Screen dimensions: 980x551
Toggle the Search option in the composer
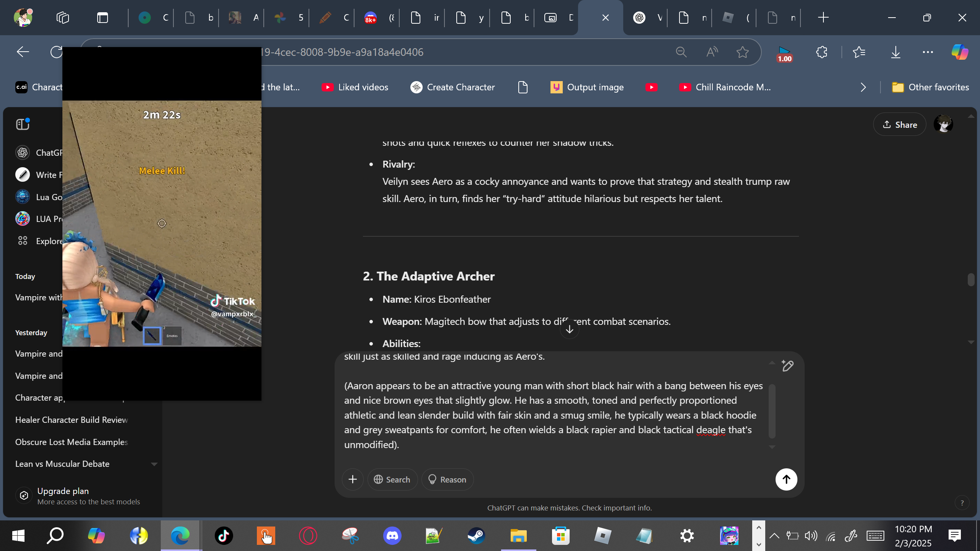coord(392,479)
